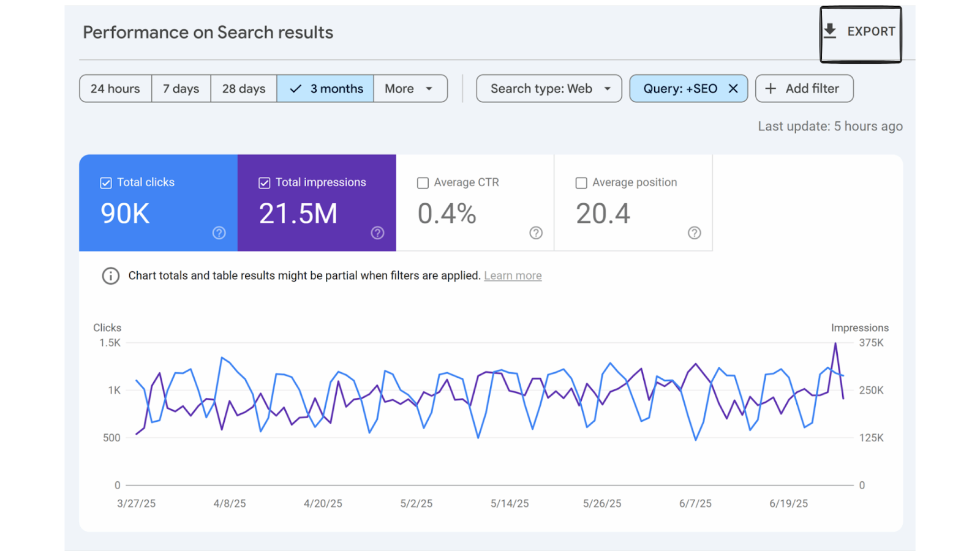
Task: Open help icon on Total impressions card
Action: pyautogui.click(x=377, y=233)
